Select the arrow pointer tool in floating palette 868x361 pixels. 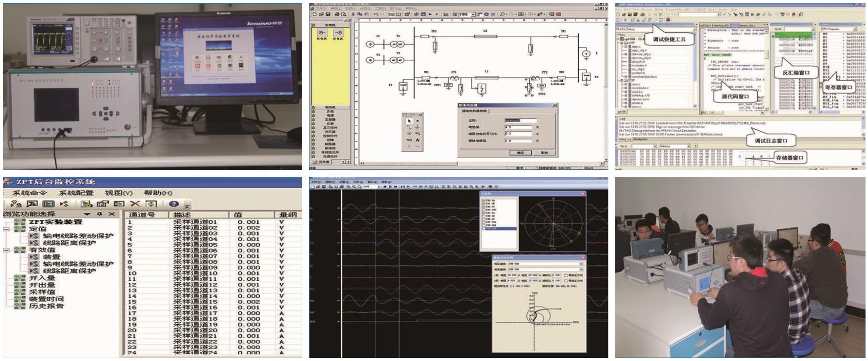click(409, 121)
